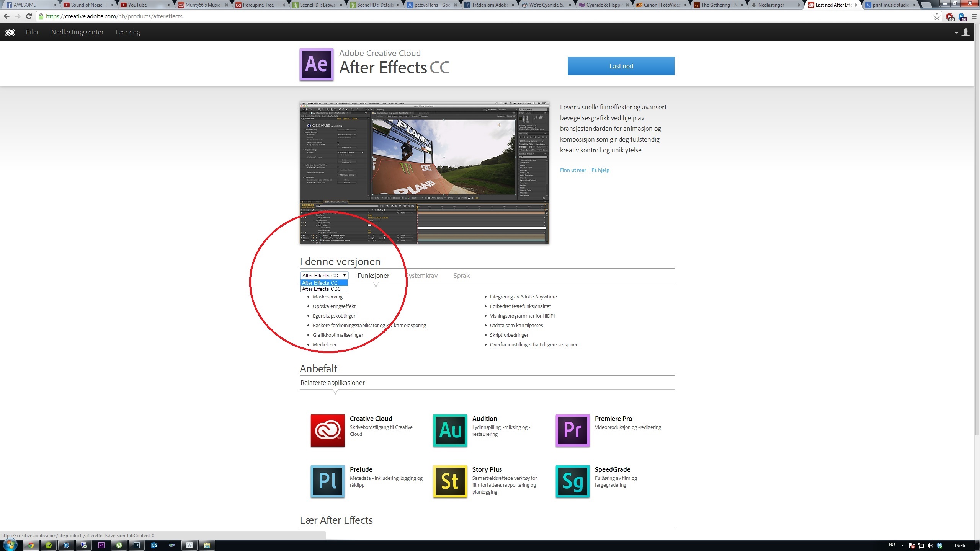
Task: Choose the highlighted After Effects CC option
Action: pyautogui.click(x=324, y=283)
